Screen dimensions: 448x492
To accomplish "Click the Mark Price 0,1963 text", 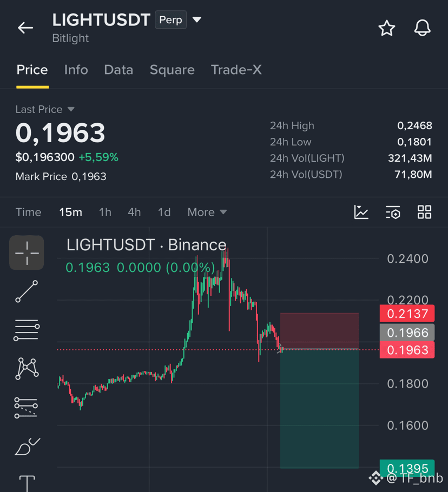I will pos(61,177).
